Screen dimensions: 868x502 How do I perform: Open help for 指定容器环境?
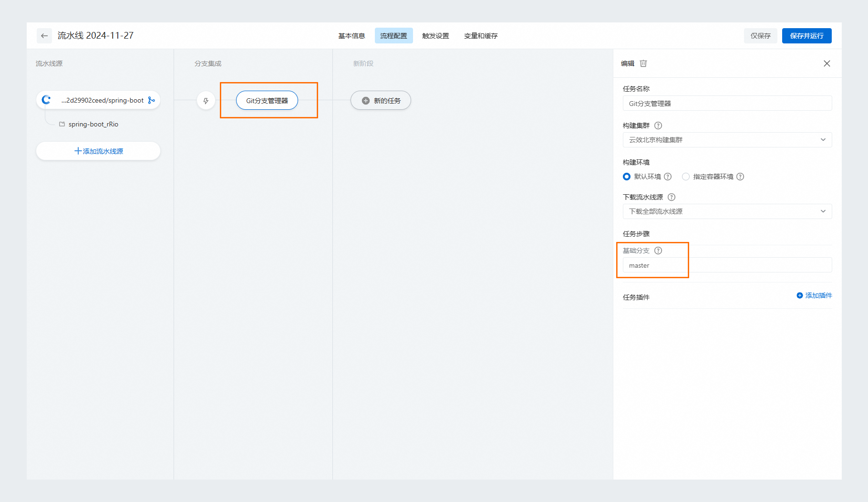740,177
